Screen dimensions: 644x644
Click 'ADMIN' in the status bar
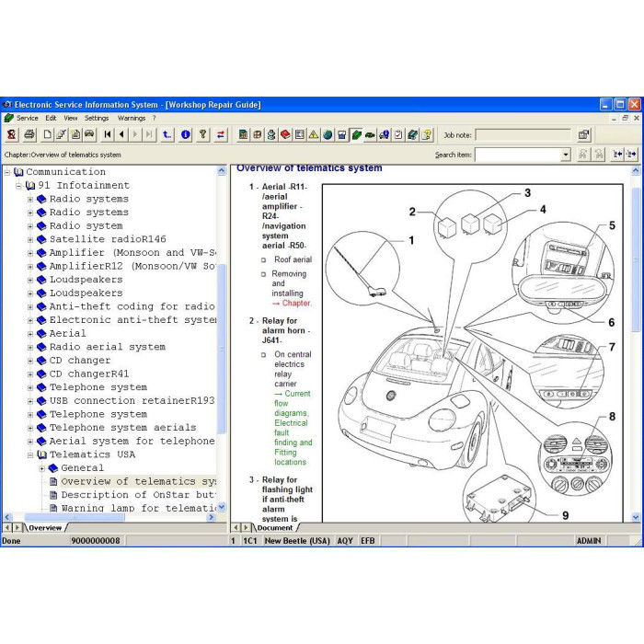[589, 541]
